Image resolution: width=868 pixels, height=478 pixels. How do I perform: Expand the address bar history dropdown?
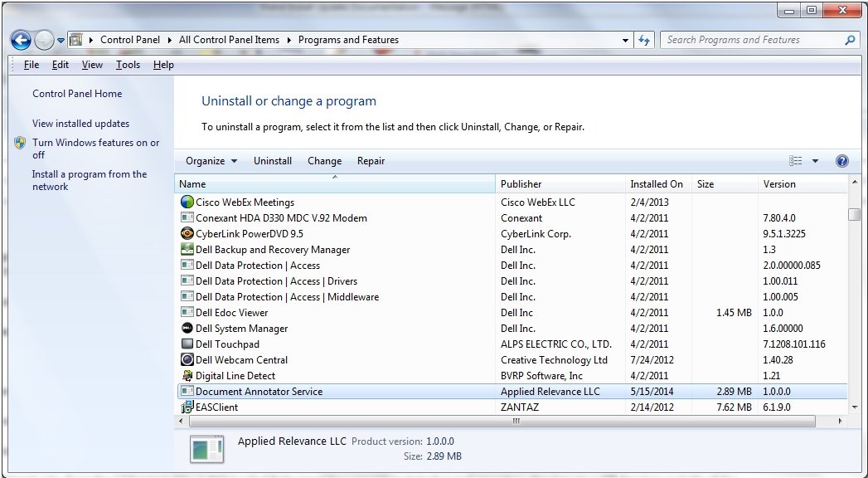click(x=626, y=40)
